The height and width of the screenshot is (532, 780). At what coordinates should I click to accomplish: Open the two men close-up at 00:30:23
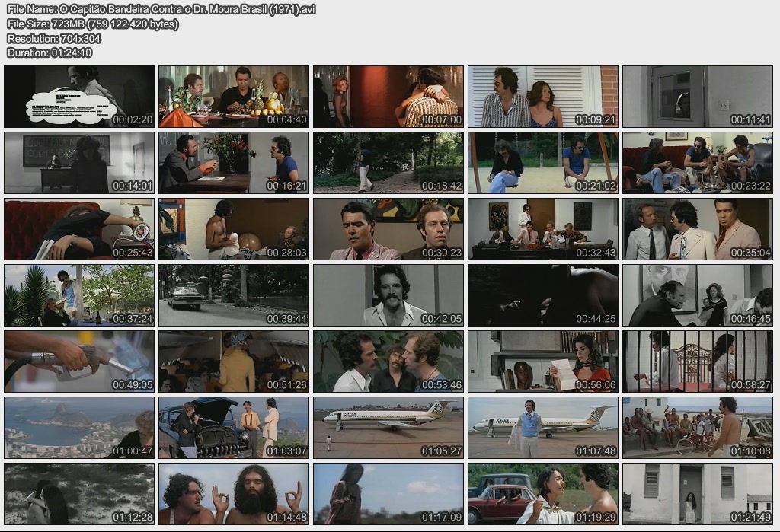(x=388, y=229)
